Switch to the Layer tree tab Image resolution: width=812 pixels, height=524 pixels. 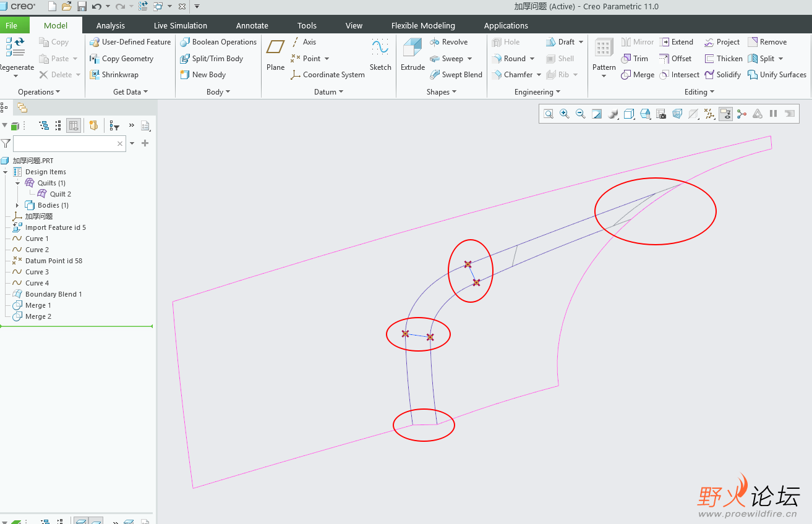point(22,108)
